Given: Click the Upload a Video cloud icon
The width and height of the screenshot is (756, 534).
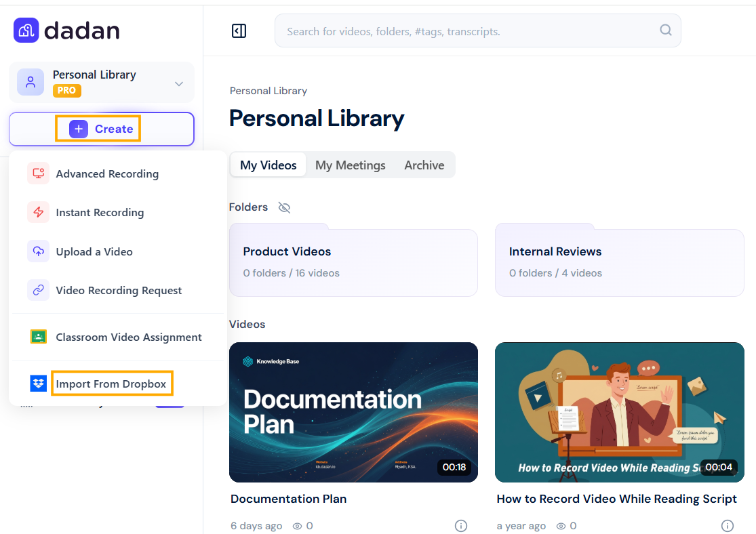Looking at the screenshot, I should pos(38,251).
